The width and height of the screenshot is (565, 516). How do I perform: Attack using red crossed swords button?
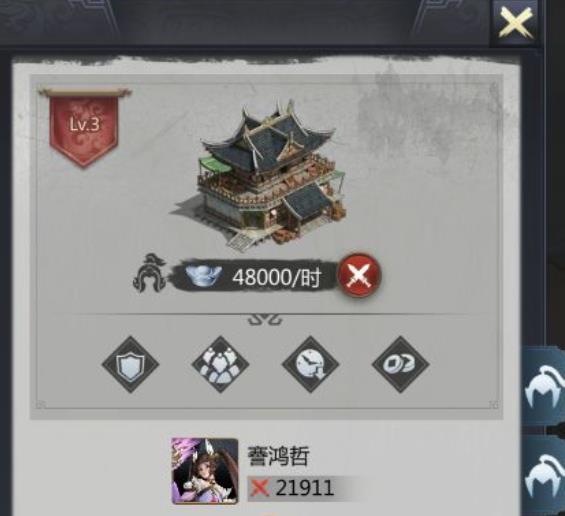[x=359, y=276]
